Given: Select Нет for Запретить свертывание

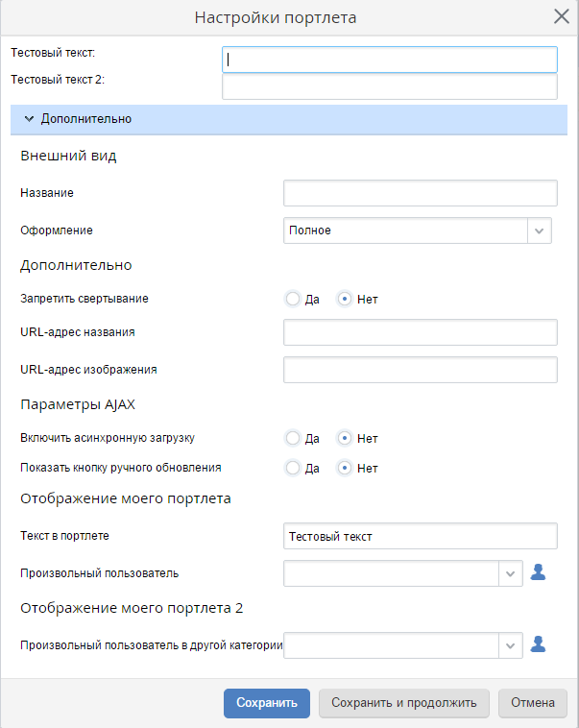Looking at the screenshot, I should [x=345, y=299].
